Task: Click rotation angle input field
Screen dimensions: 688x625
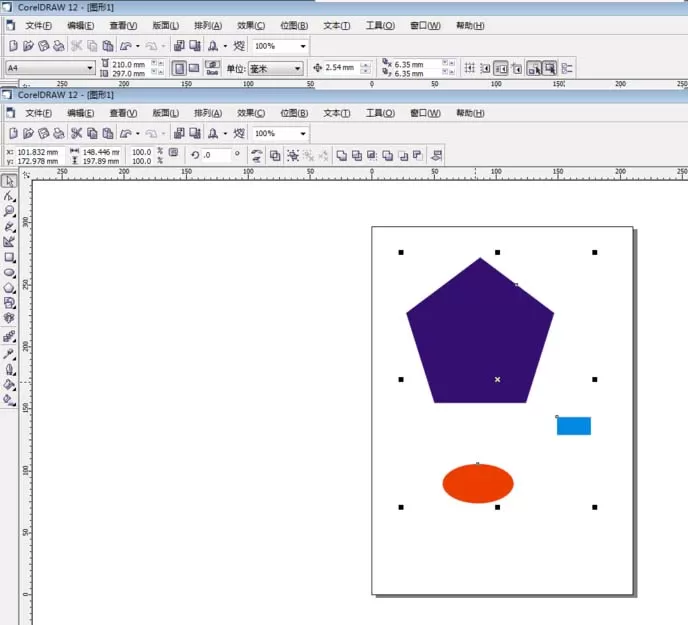Action: (216, 155)
